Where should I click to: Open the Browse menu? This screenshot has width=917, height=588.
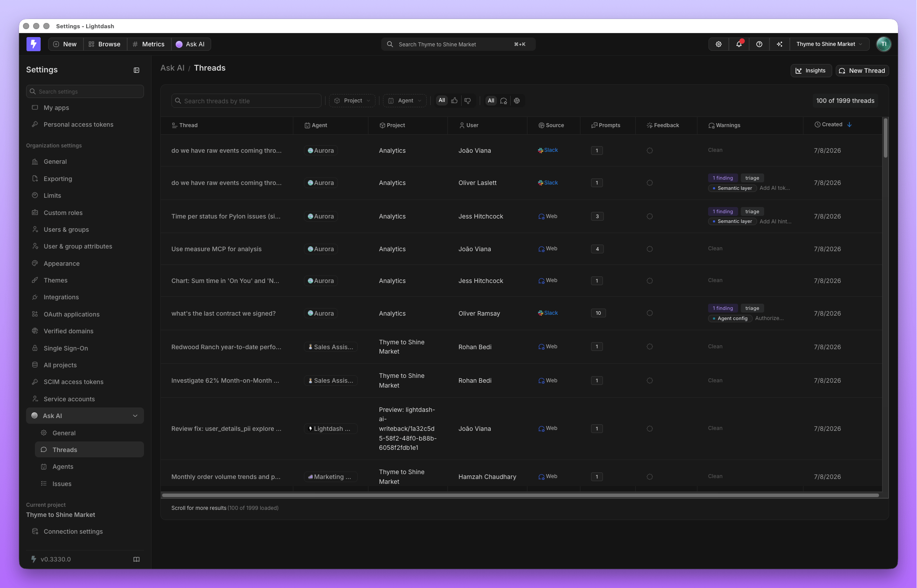coord(105,44)
